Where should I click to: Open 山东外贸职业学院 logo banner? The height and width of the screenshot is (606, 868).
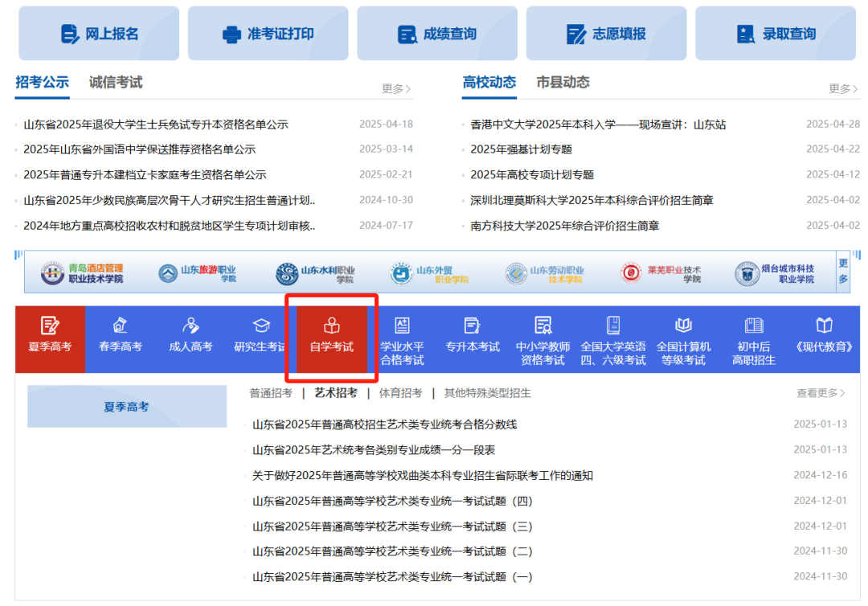(x=429, y=272)
